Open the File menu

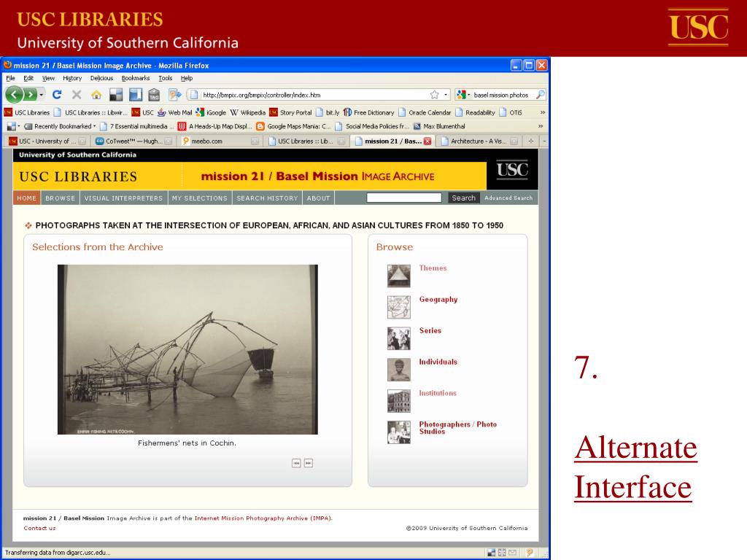[10, 78]
